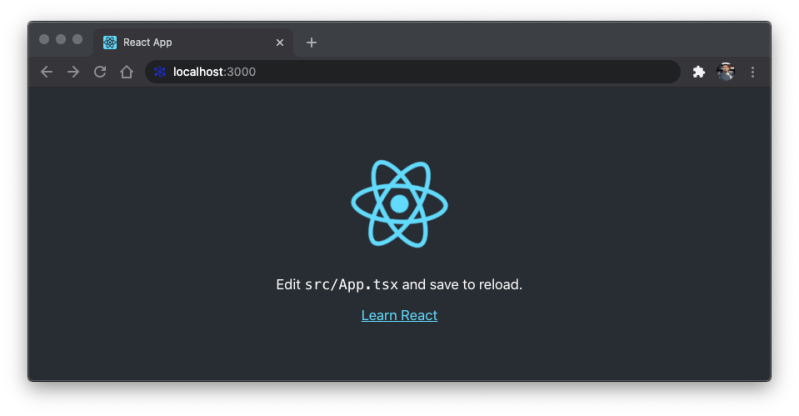The height and width of the screenshot is (416, 799).
Task: Go forward using the forward arrow
Action: [x=73, y=72]
